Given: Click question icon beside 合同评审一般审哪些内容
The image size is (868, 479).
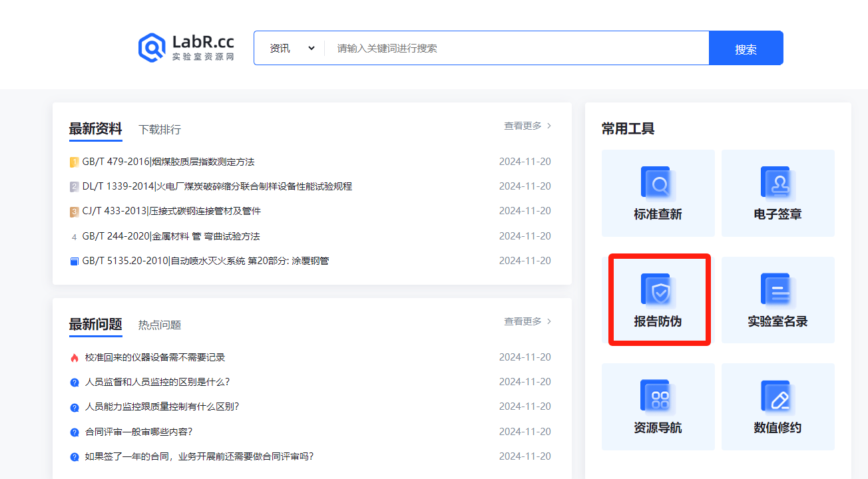Looking at the screenshot, I should coord(75,432).
